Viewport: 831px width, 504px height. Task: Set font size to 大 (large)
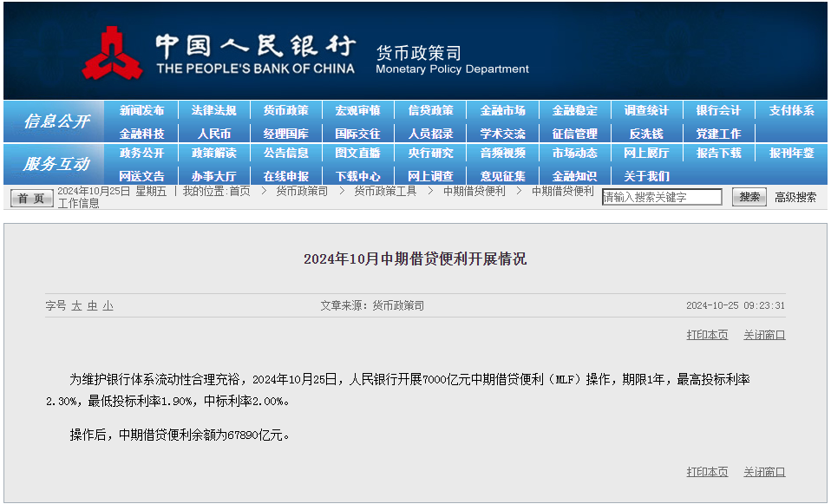coord(76,306)
